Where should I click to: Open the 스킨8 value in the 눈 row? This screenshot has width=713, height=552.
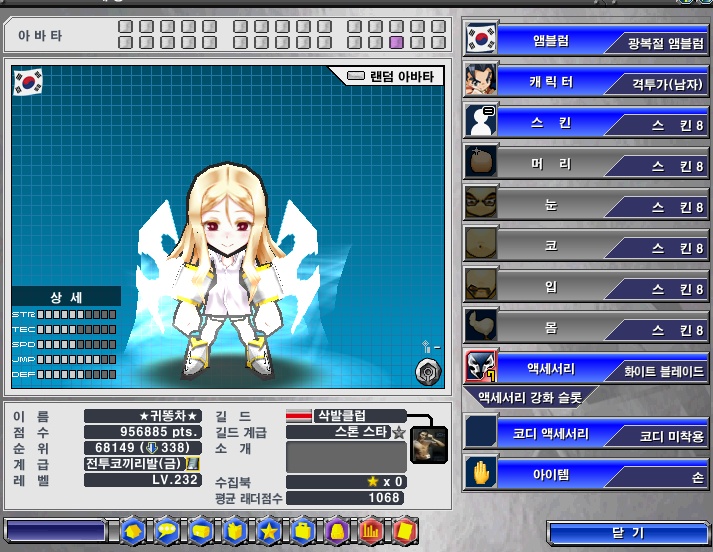coord(659,207)
